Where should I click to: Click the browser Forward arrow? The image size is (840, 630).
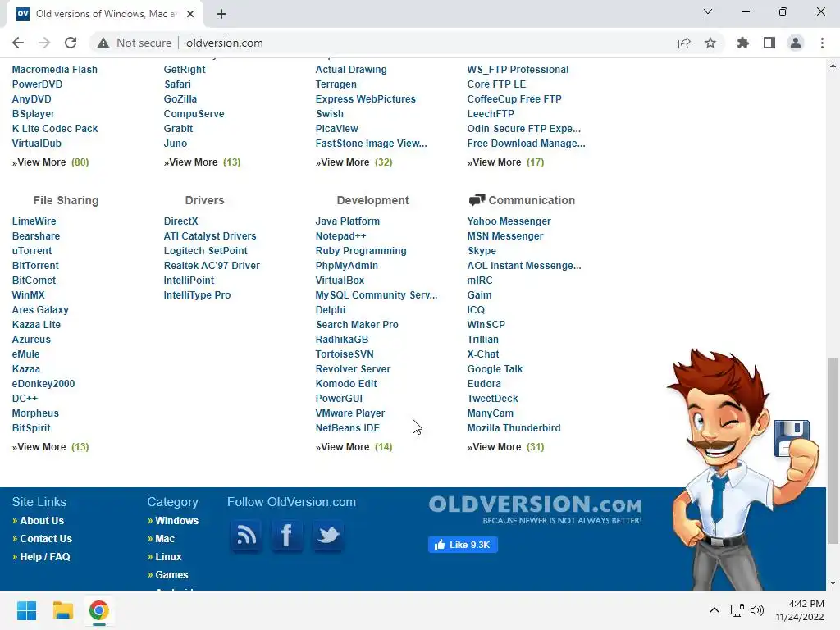click(x=44, y=43)
